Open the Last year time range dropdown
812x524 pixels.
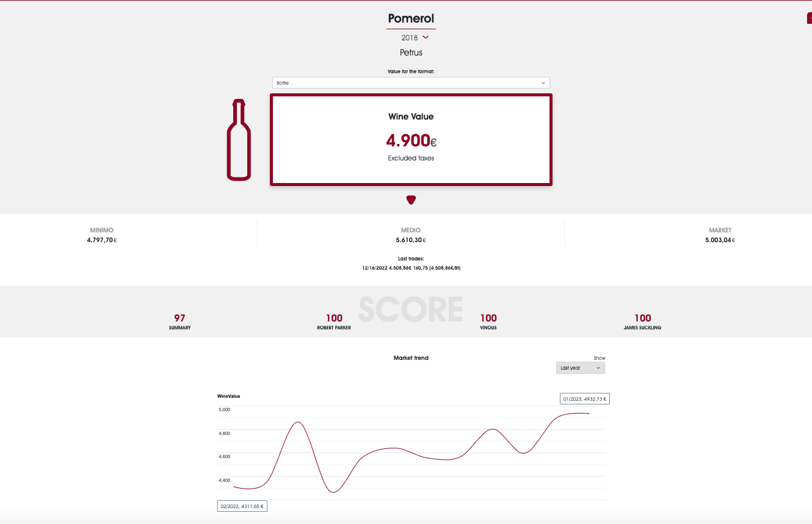pos(581,368)
